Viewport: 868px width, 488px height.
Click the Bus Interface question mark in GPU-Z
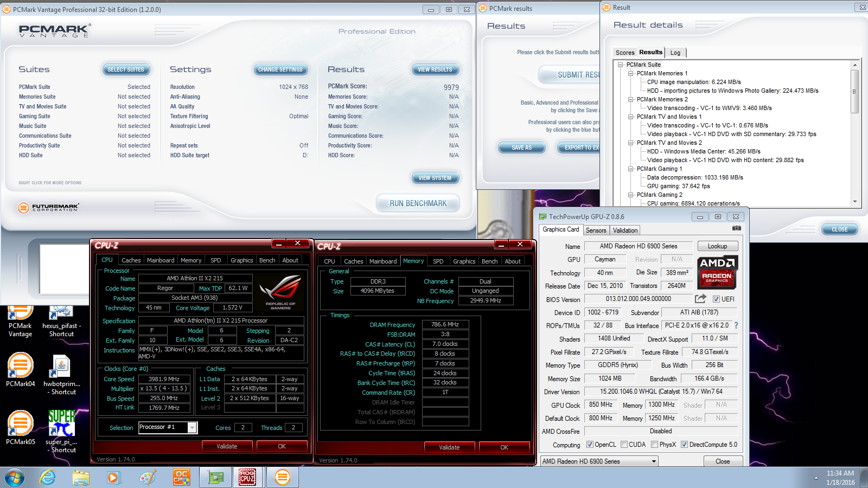[736, 325]
